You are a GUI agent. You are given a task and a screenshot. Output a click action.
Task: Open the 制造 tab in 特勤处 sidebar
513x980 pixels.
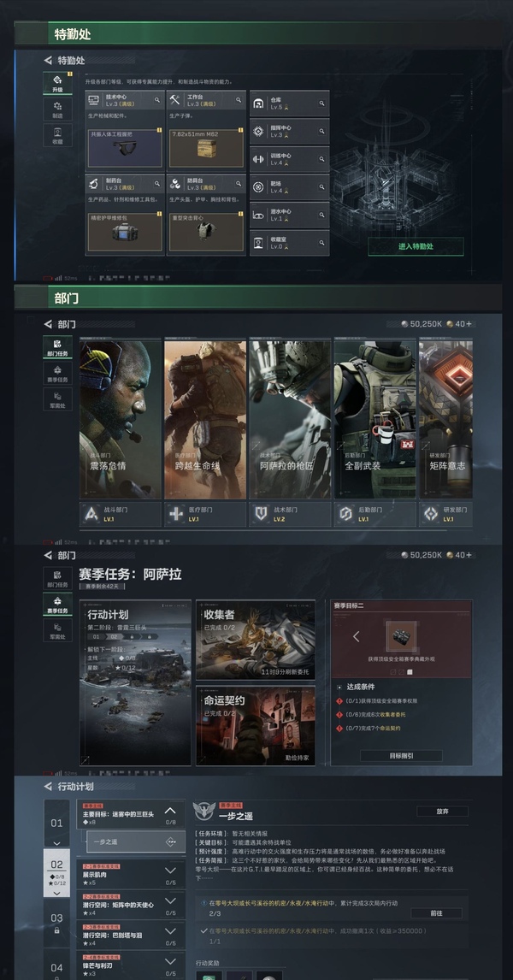[x=57, y=109]
